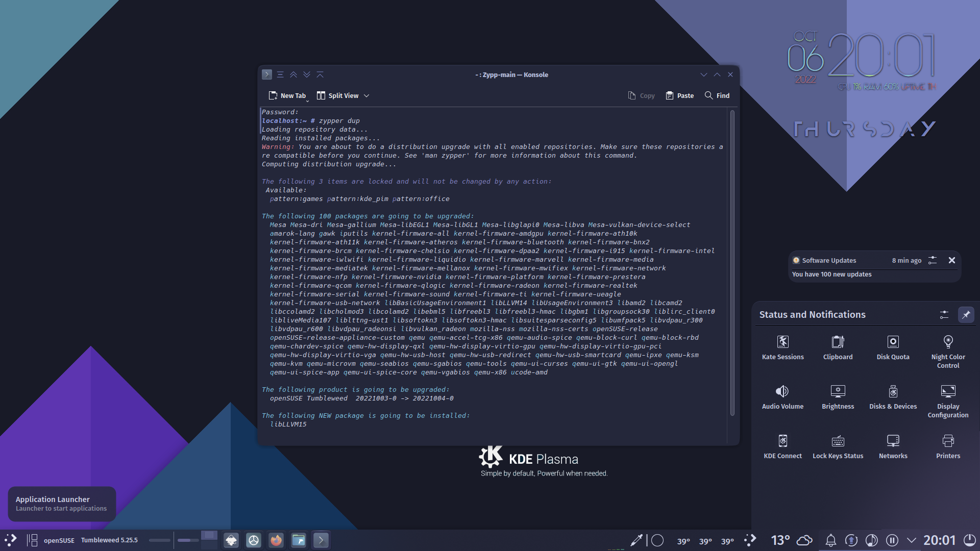Image resolution: width=980 pixels, height=551 pixels.
Task: Open the software updates tray icon
Action: click(851, 540)
